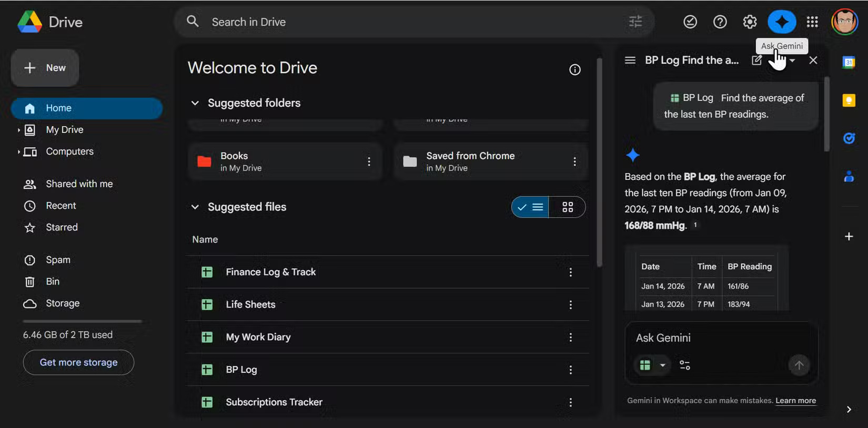
Task: Close the Gemini side panel
Action: click(x=813, y=60)
